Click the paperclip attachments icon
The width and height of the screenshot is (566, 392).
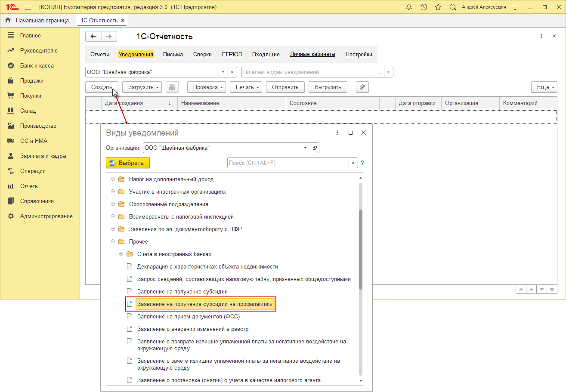[x=362, y=87]
